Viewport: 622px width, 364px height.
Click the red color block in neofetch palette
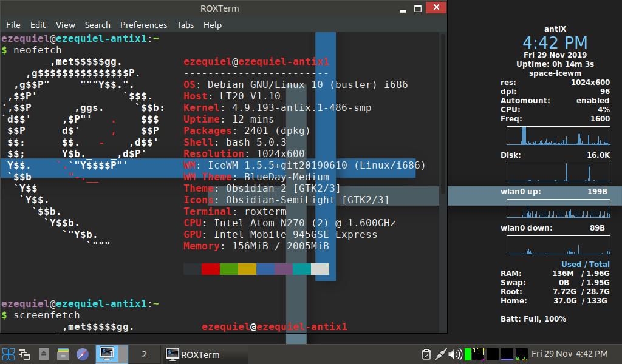tap(211, 269)
